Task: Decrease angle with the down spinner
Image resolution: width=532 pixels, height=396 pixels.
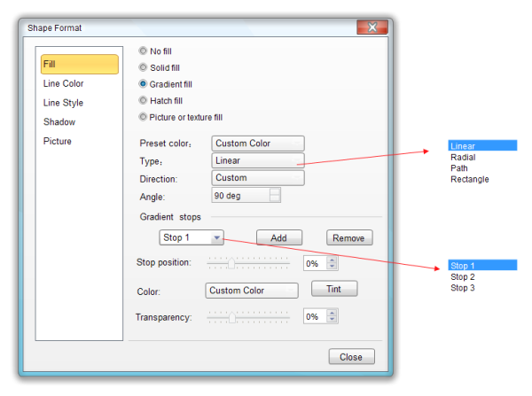Action: 275,198
